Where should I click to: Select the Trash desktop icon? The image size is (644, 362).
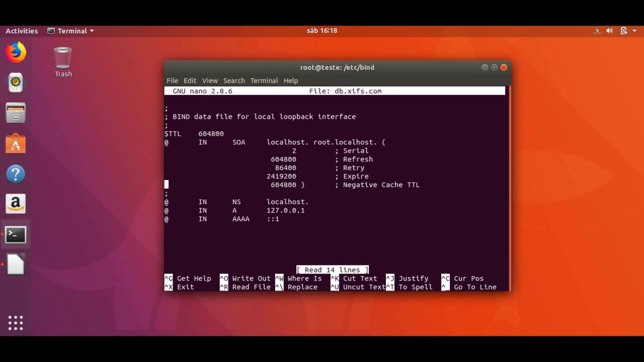(x=63, y=62)
